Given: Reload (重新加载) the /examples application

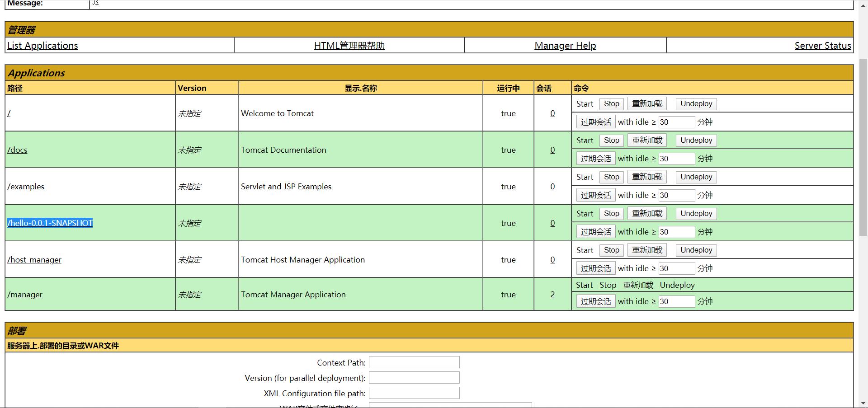Looking at the screenshot, I should click(647, 177).
